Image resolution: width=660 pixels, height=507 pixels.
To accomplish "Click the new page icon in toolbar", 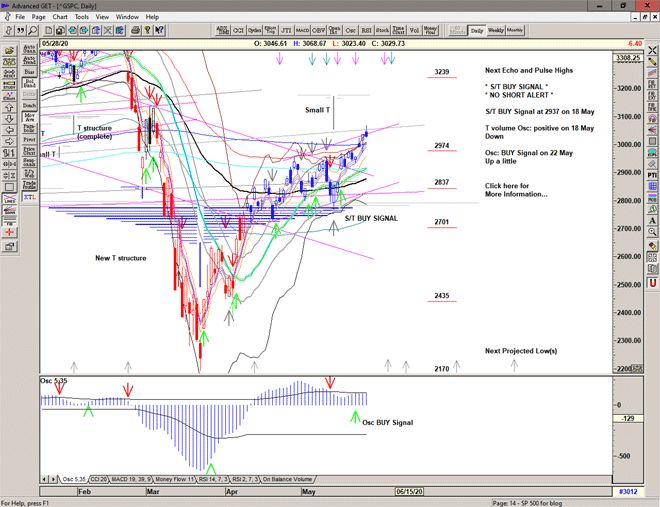I will tap(49, 30).
